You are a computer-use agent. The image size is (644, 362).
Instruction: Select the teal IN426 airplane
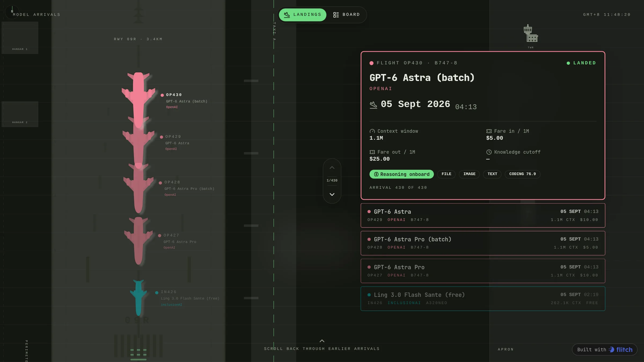[x=138, y=298]
